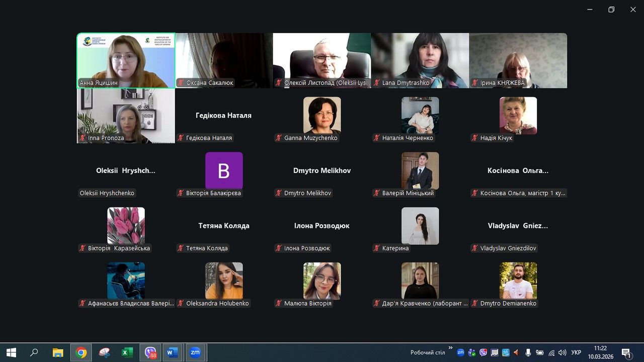Open taskbar search magnifier
The height and width of the screenshot is (362, 644).
click(x=34, y=352)
